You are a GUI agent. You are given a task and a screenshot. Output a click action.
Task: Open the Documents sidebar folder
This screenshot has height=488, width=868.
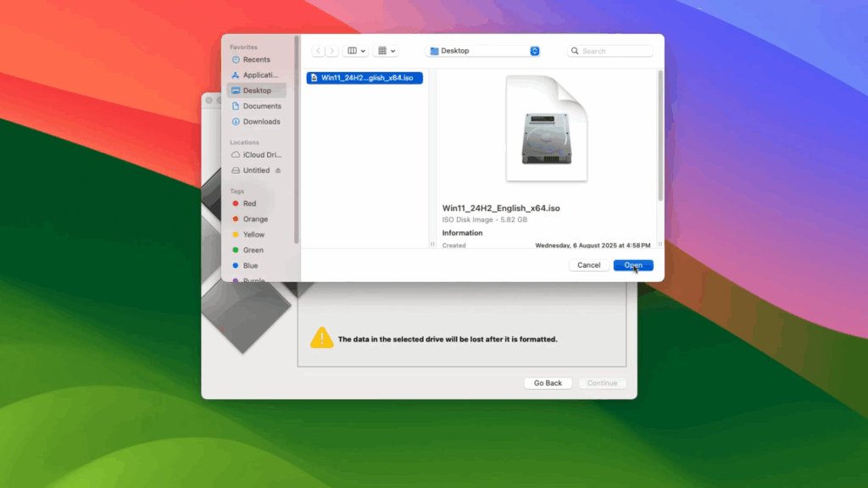point(256,106)
